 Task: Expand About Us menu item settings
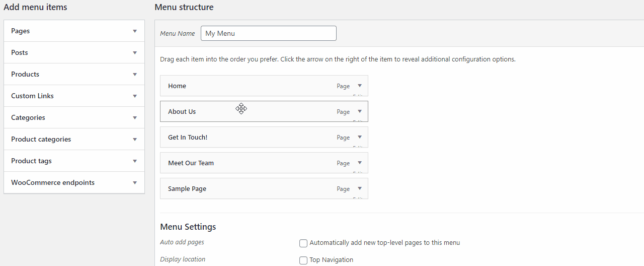(x=360, y=111)
